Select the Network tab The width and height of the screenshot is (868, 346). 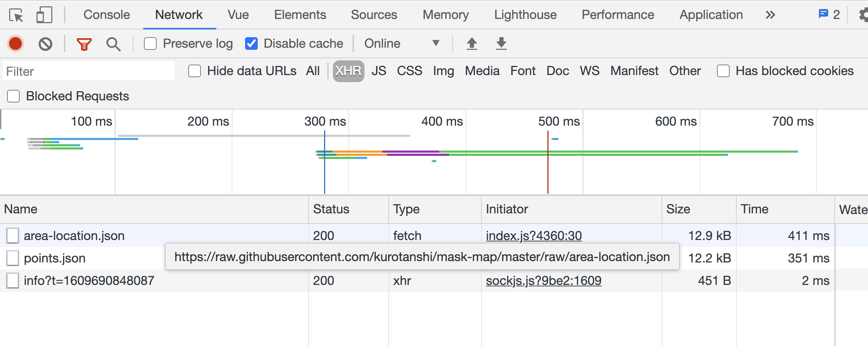(x=179, y=15)
